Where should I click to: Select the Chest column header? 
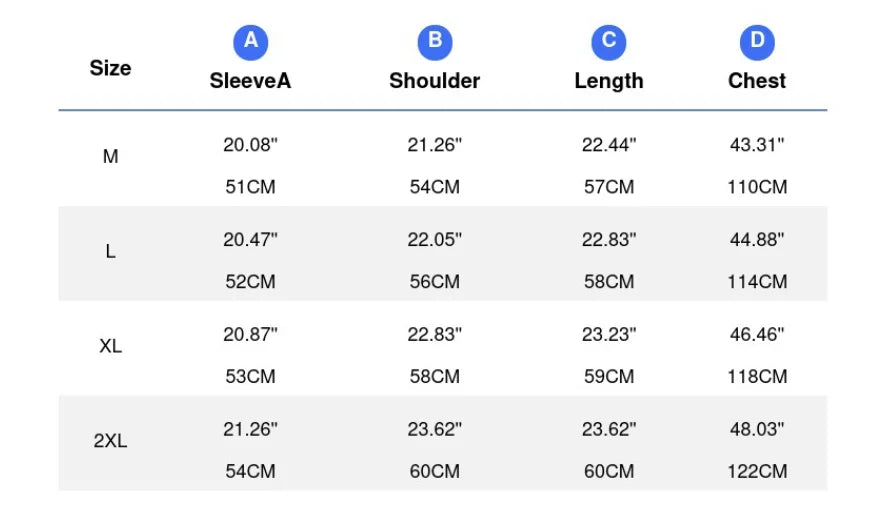(757, 81)
